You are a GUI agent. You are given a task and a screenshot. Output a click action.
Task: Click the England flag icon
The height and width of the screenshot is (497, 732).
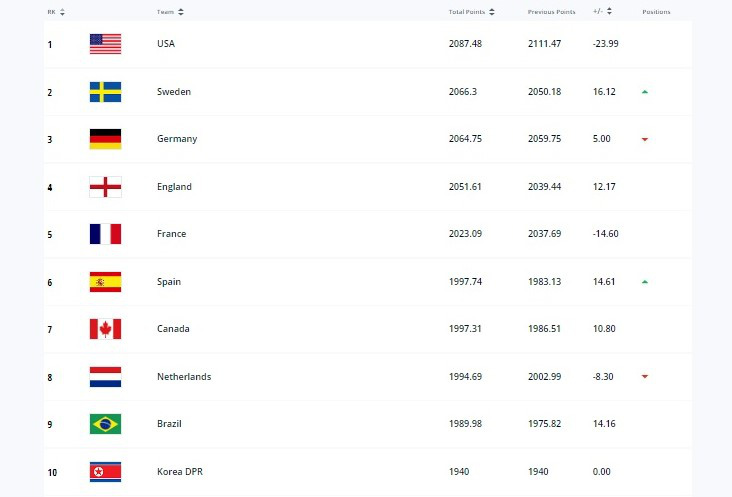pyautogui.click(x=105, y=187)
